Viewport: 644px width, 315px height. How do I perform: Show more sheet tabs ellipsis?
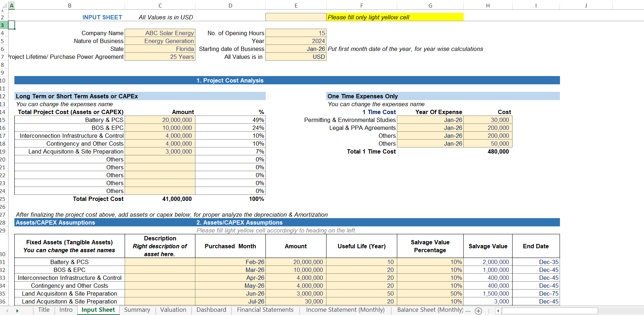pos(468,310)
